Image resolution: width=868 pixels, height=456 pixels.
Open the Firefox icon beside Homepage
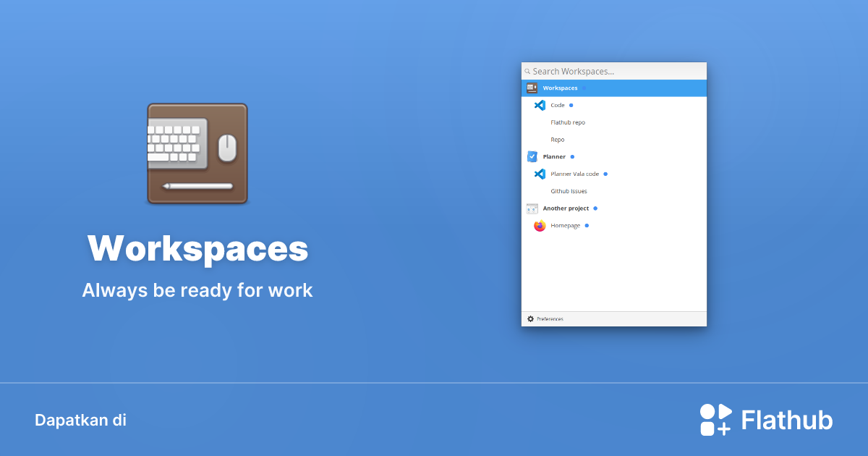pos(540,225)
